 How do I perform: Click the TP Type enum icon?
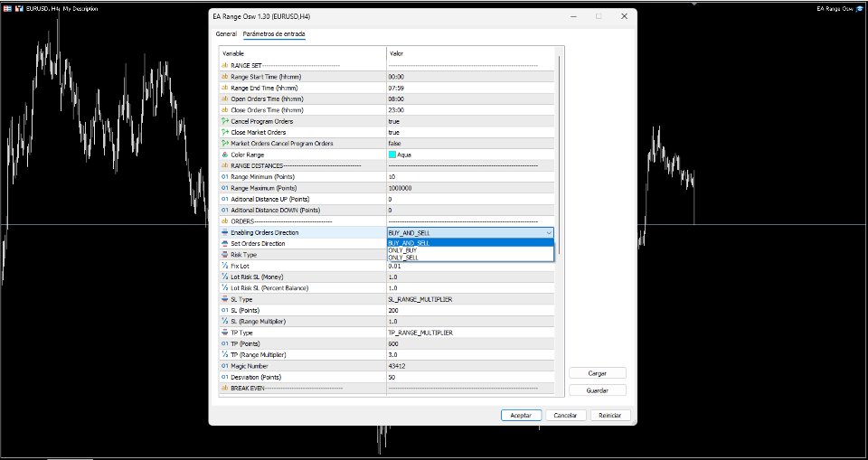[x=225, y=333]
